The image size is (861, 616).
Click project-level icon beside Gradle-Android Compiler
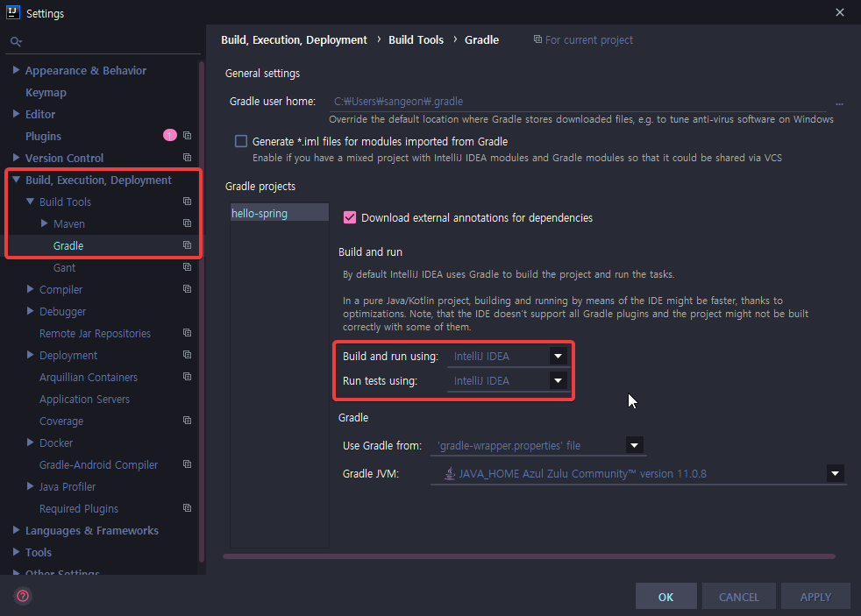point(188,464)
